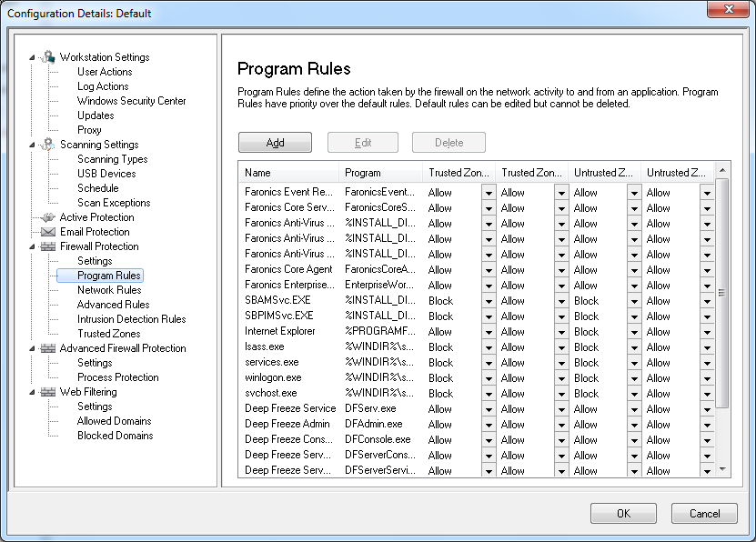Click the Advanced Firewall Protection icon
Image resolution: width=756 pixels, height=542 pixels.
click(48, 348)
